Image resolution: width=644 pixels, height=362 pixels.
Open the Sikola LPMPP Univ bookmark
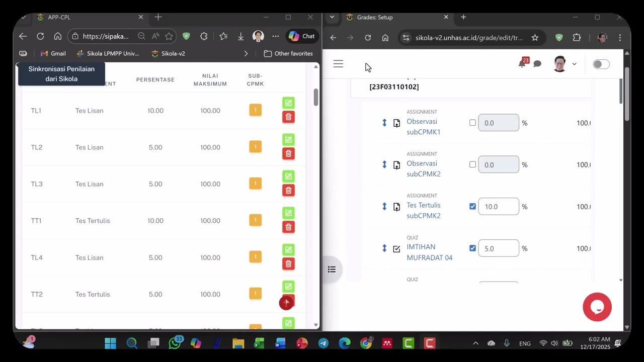(108, 53)
